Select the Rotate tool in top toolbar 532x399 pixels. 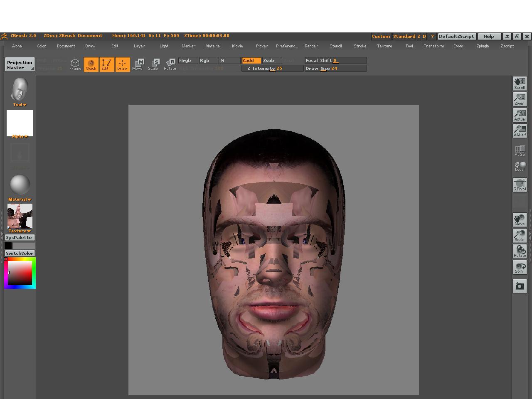(x=170, y=64)
